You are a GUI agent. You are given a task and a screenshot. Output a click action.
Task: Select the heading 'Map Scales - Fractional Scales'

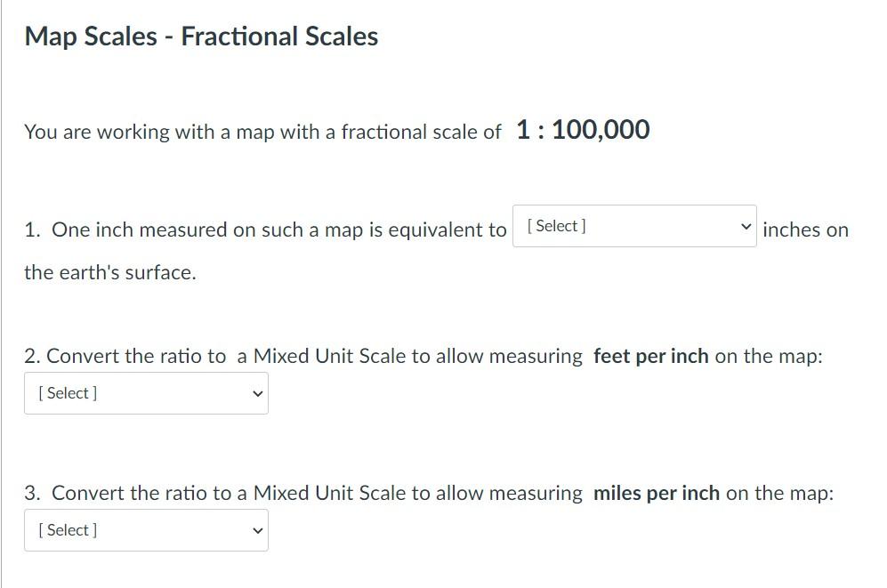tap(200, 36)
